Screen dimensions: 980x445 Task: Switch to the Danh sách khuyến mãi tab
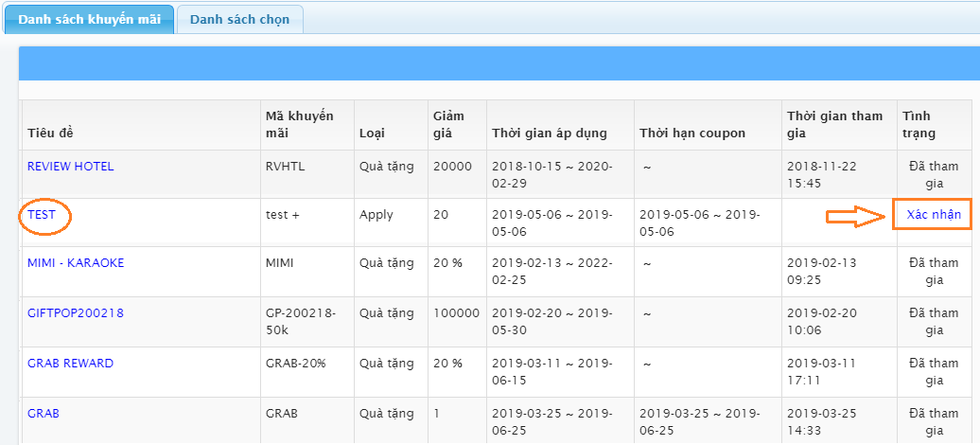(89, 19)
